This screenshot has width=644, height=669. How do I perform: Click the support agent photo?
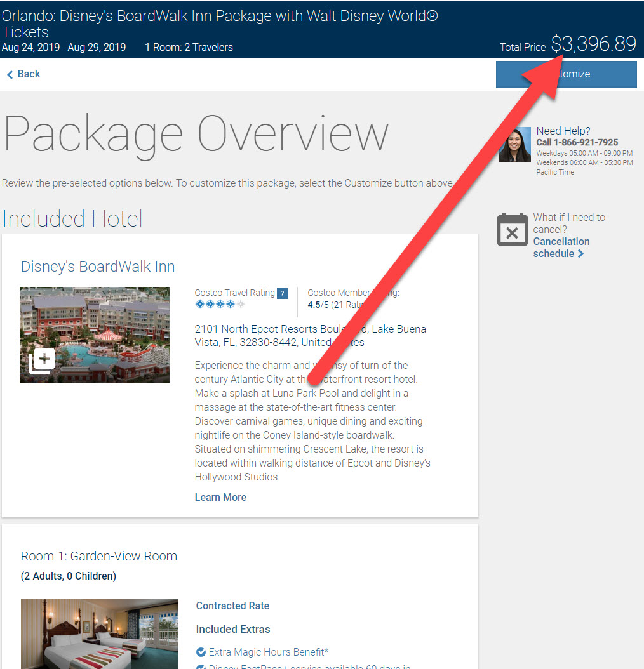point(514,145)
